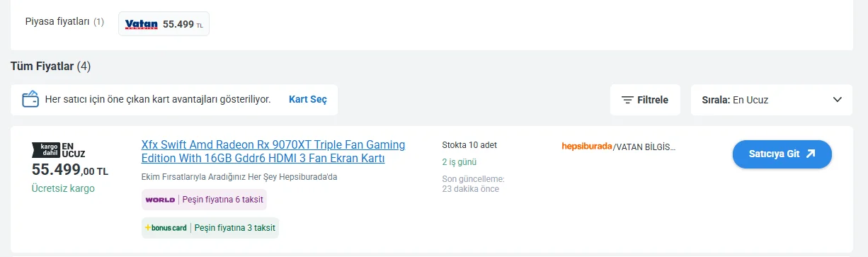Click the bonus card logo badge
The height and width of the screenshot is (257, 868).
click(166, 228)
